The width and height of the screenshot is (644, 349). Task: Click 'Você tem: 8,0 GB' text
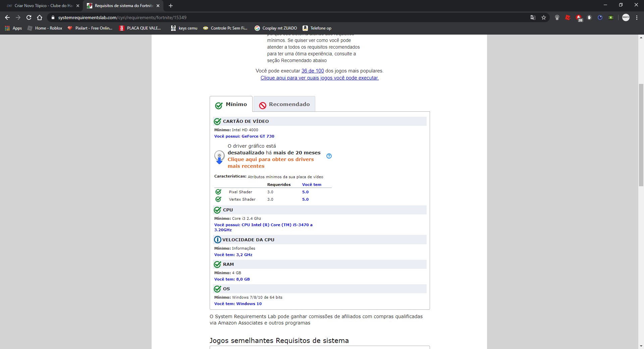232,279
